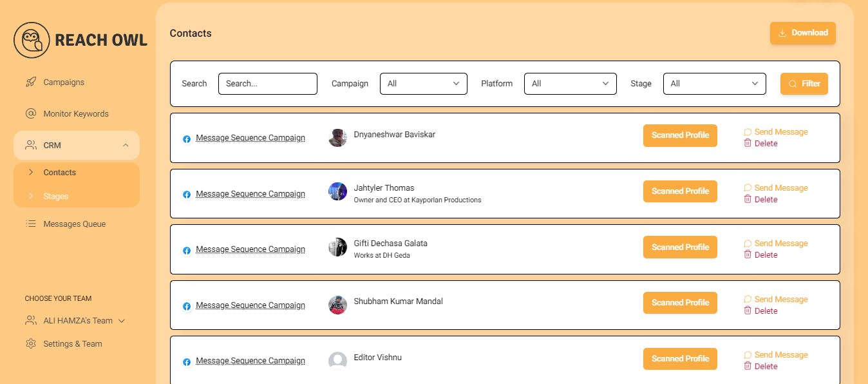Open Campaigns via the rocket icon
Viewport: 868px width, 384px height.
point(30,82)
